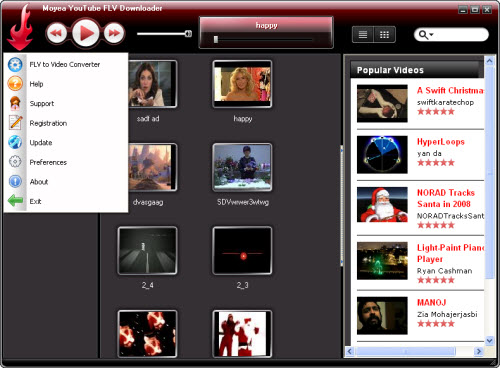This screenshot has width=500, height=368.
Task: Click the red flame arrow logo
Action: coord(21,29)
